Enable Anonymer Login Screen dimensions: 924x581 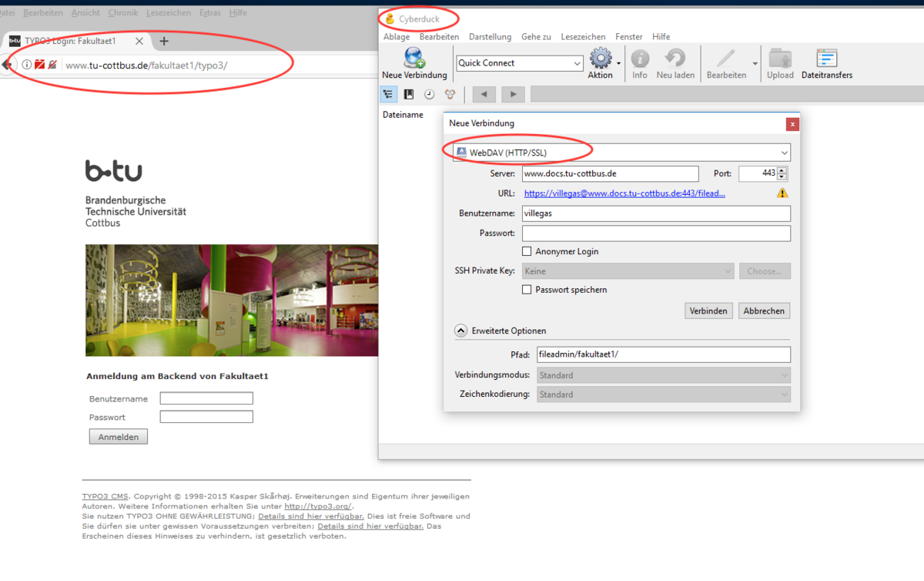click(527, 251)
